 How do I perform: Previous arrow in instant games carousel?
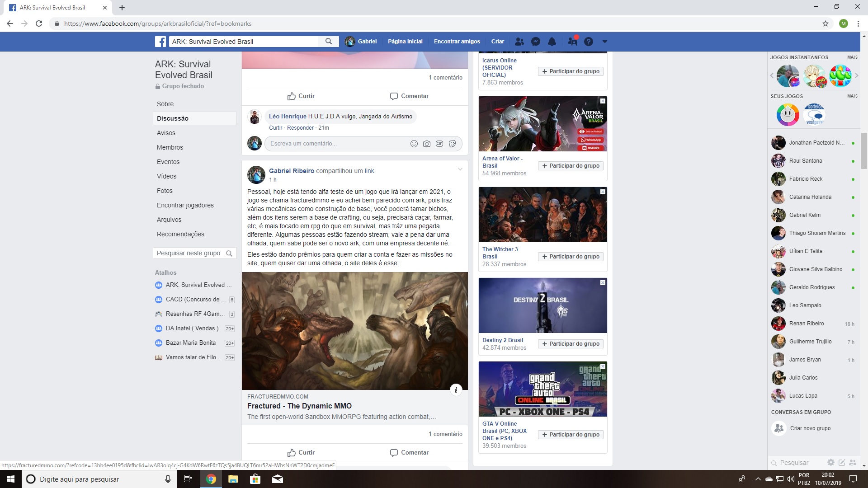coord(772,75)
